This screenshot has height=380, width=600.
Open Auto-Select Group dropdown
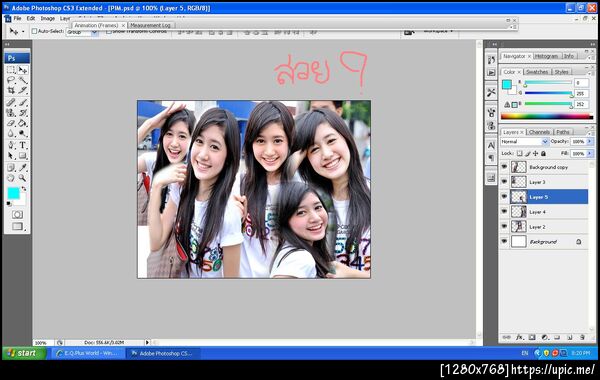click(82, 33)
